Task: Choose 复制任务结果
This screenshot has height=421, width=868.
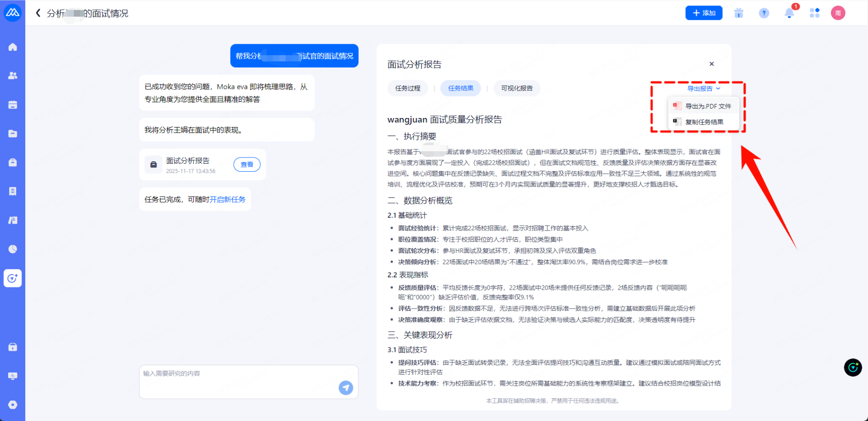Action: pos(703,122)
